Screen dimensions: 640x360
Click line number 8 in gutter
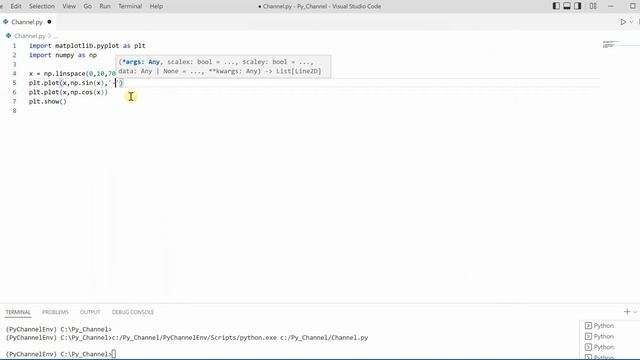pos(14,111)
